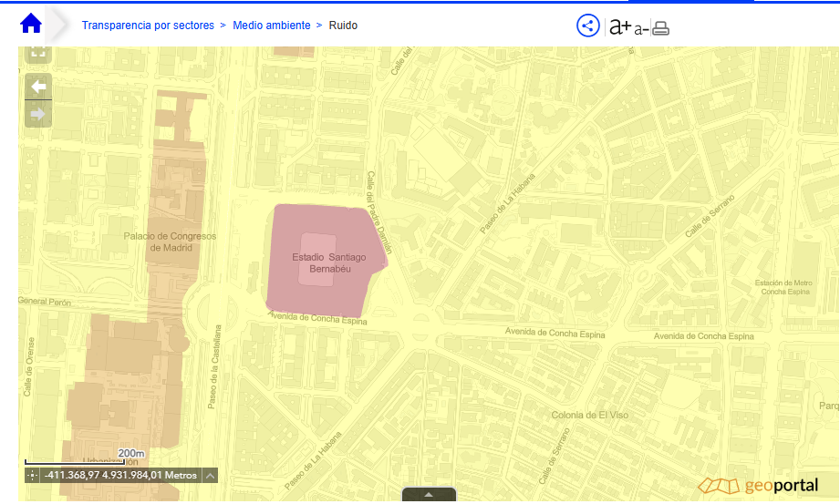The height and width of the screenshot is (504, 840).
Task: Click the Colonia de El Viso label
Action: (590, 415)
